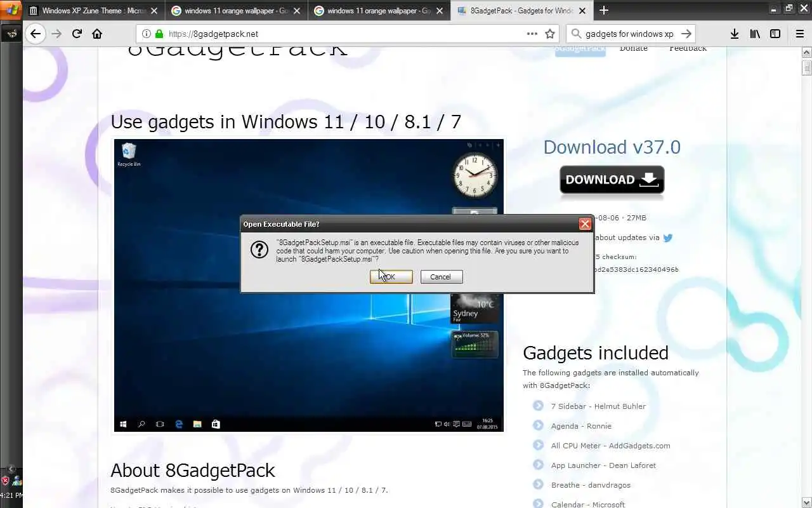
Task: Open Agenda - Ronnie link
Action: 581,426
